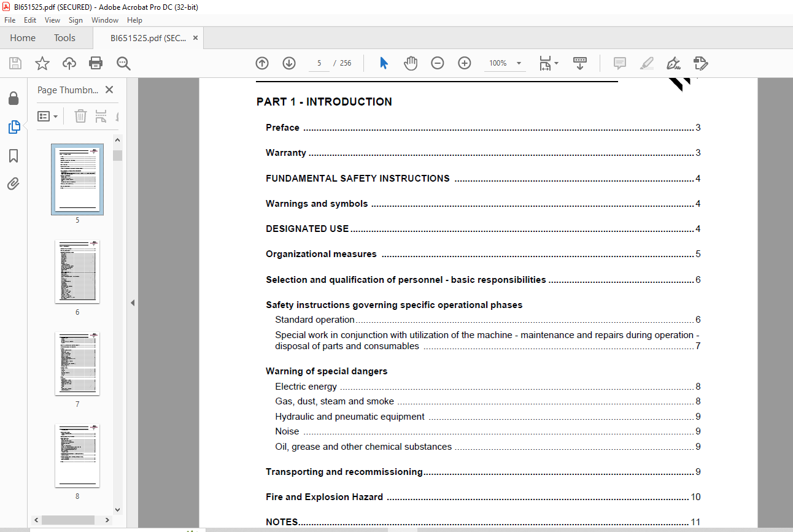The height and width of the screenshot is (532, 793).
Task: Select the arrow Selection tool
Action: 384,63
